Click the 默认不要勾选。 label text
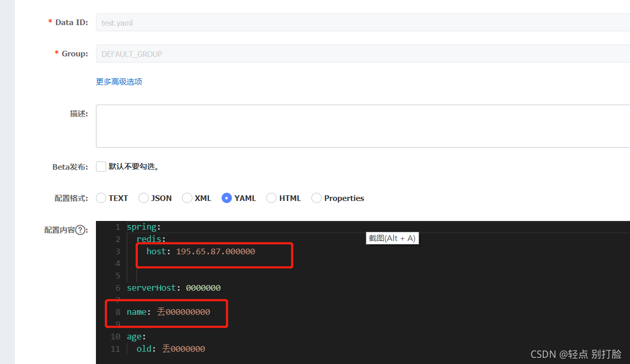The height and width of the screenshot is (364, 630). (134, 167)
